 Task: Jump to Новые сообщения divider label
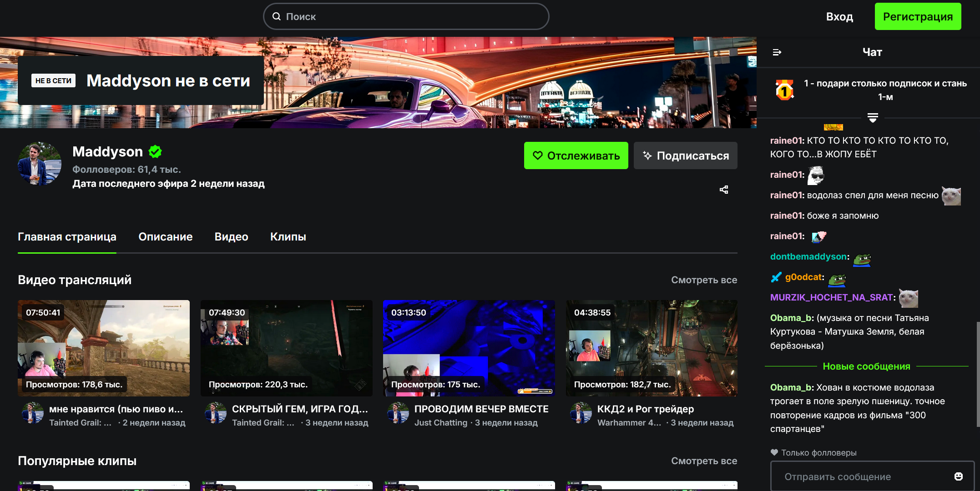[x=866, y=366]
